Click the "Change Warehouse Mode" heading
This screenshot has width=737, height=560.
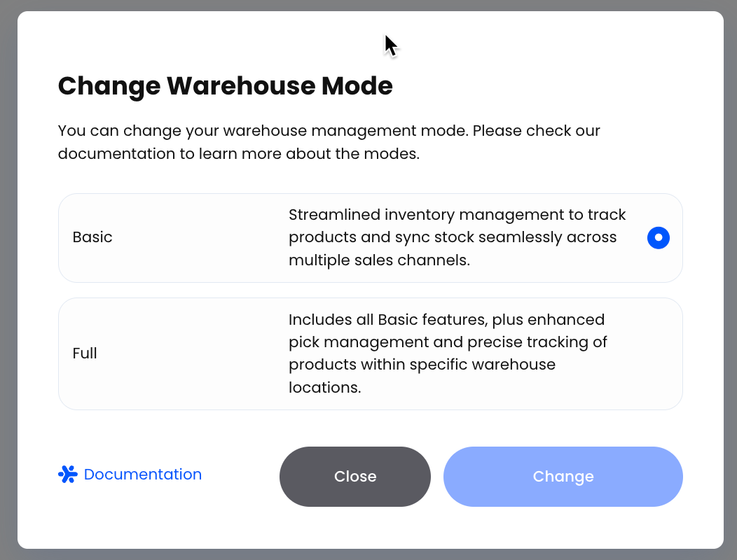pyautogui.click(x=225, y=85)
